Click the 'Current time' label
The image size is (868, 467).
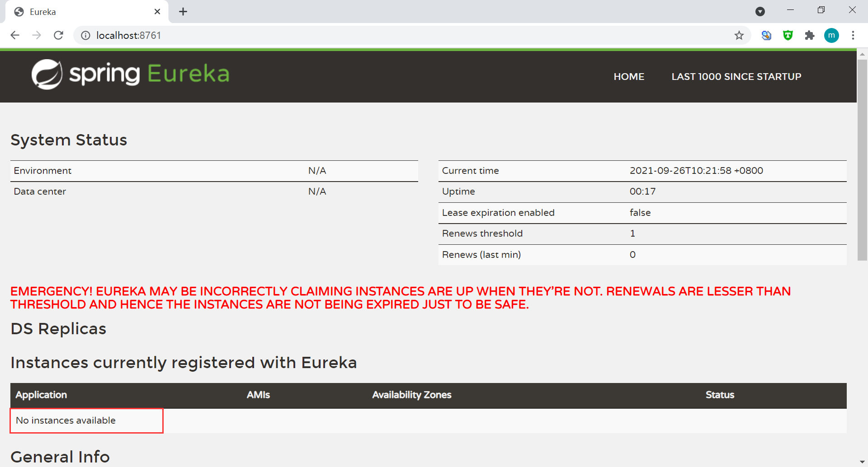[x=470, y=171]
